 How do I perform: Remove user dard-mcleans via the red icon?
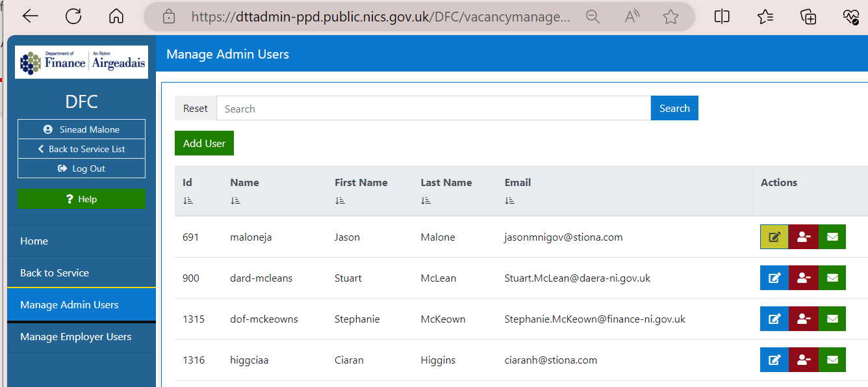click(804, 278)
